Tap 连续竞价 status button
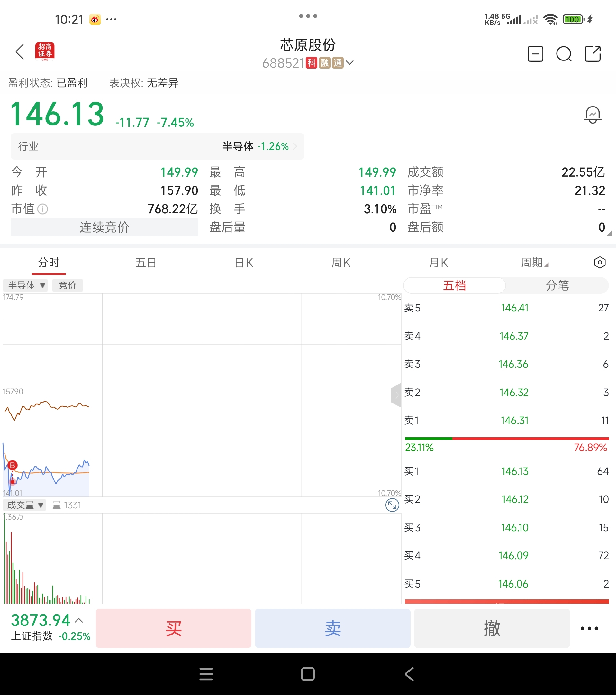 point(104,227)
